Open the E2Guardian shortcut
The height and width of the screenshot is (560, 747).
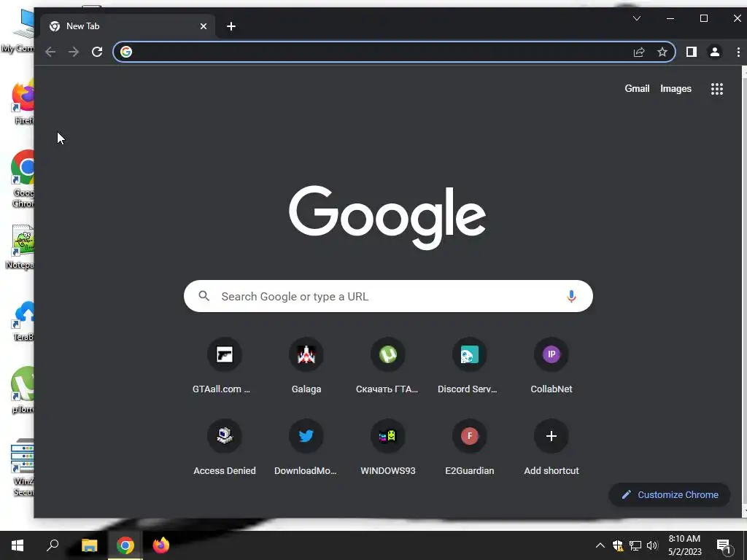tap(469, 448)
